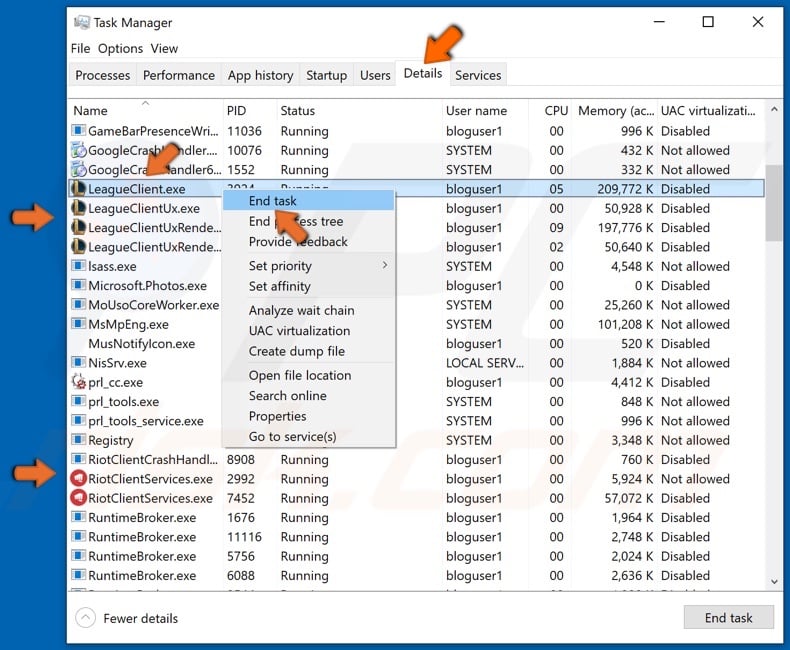Switch to the Startup tab
This screenshot has width=790, height=650.
pos(326,75)
